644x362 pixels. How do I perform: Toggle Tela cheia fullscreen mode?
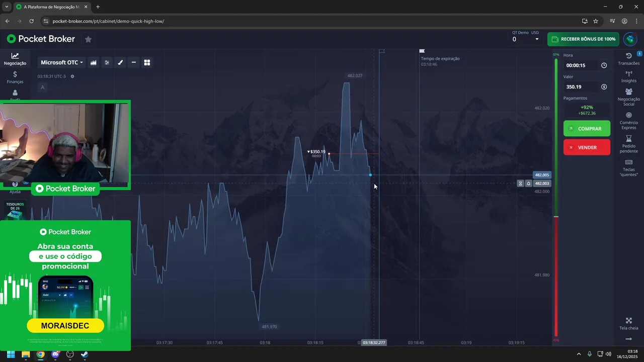[629, 324]
